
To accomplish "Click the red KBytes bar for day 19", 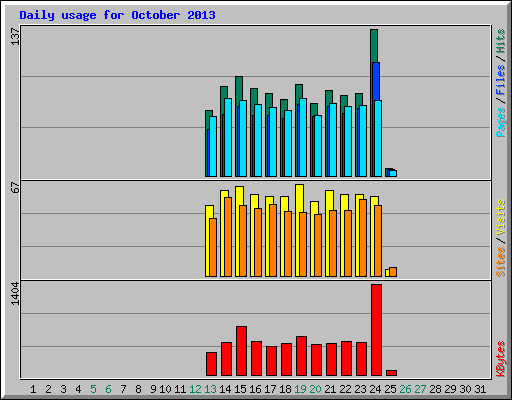I will click(301, 356).
